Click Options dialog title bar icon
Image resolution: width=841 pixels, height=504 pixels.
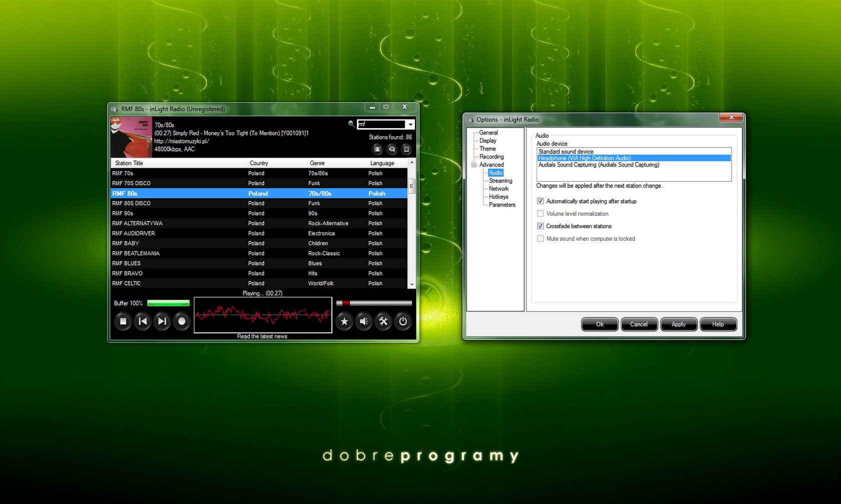[x=470, y=120]
